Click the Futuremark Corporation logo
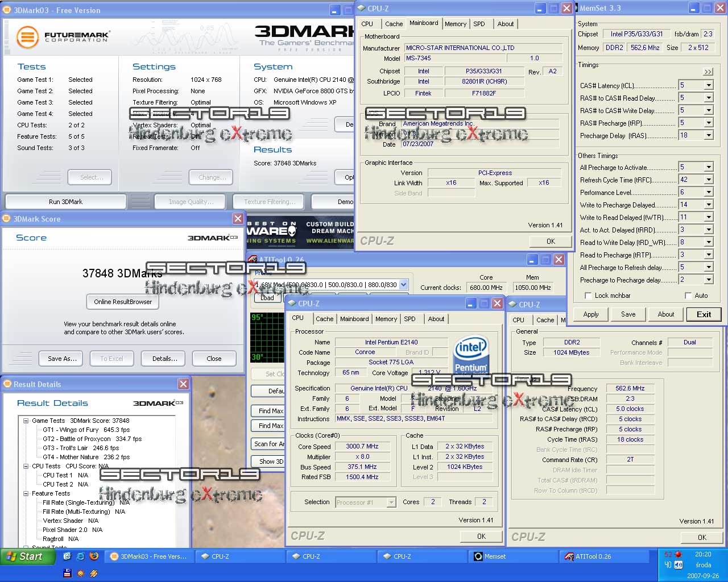The width and height of the screenshot is (728, 582). 63,38
